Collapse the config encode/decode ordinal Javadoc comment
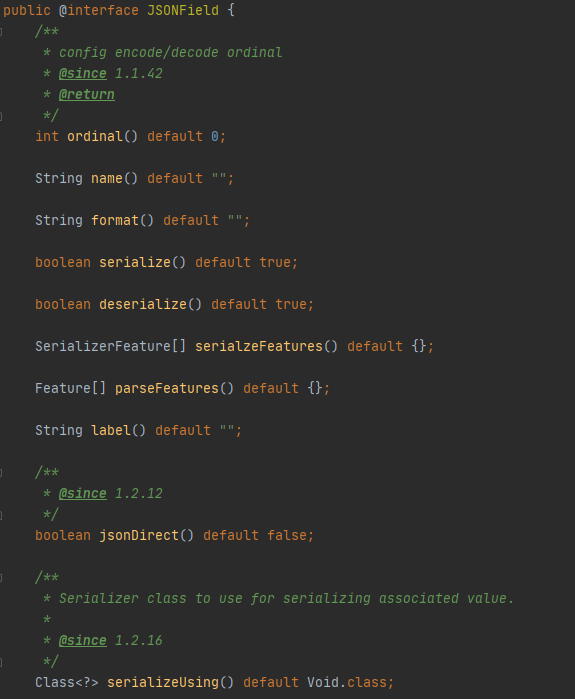575x699 pixels. [x=1, y=32]
